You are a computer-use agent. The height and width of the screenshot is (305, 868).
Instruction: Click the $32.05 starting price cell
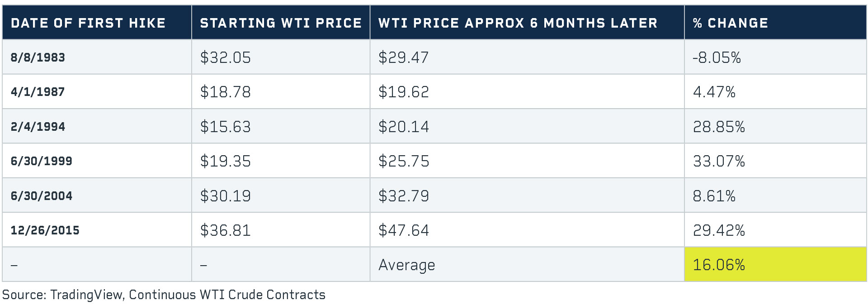[x=225, y=57]
